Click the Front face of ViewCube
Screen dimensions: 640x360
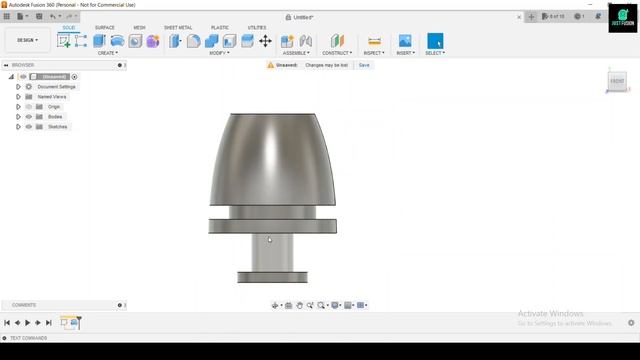tap(617, 81)
